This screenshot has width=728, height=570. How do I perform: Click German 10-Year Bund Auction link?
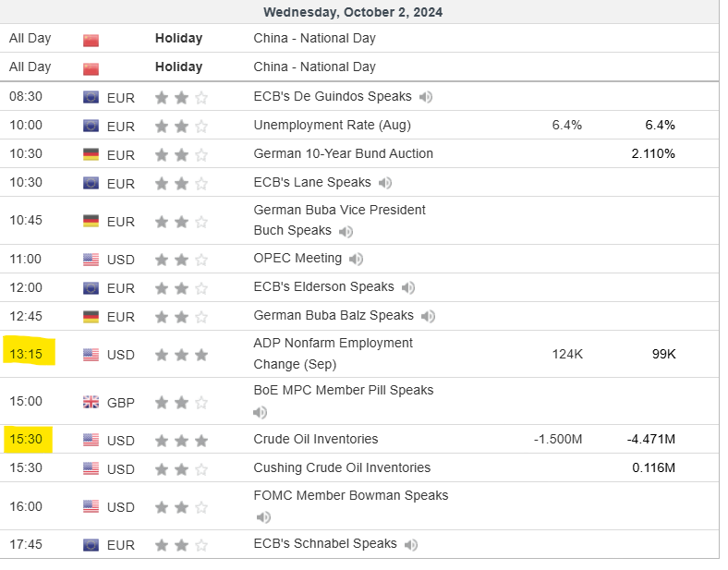pyautogui.click(x=343, y=153)
